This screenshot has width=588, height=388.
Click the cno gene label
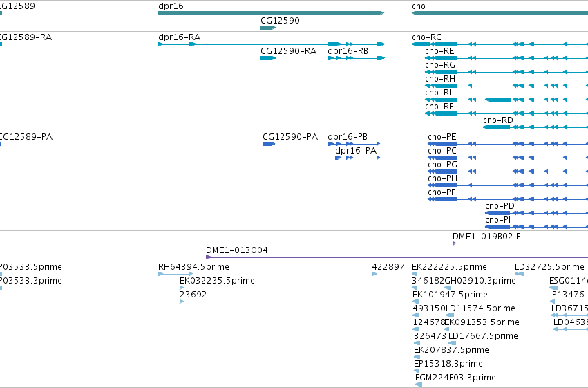pos(419,6)
